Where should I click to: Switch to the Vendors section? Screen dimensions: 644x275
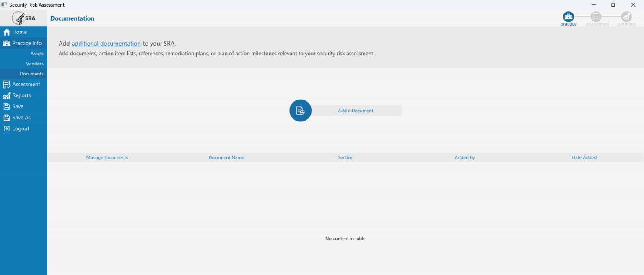[x=35, y=63]
